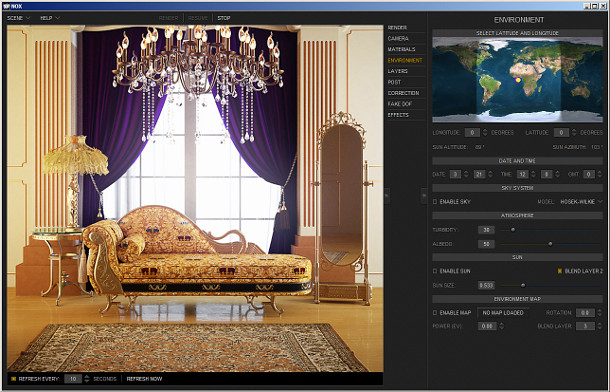Click the yellow location marker on world map
610x392 pixels.
tap(518, 80)
